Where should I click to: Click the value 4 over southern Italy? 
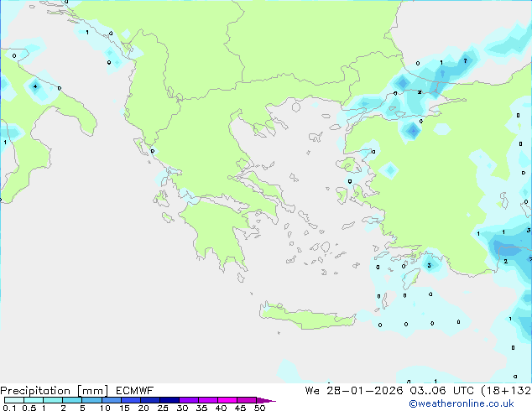coord(35,86)
